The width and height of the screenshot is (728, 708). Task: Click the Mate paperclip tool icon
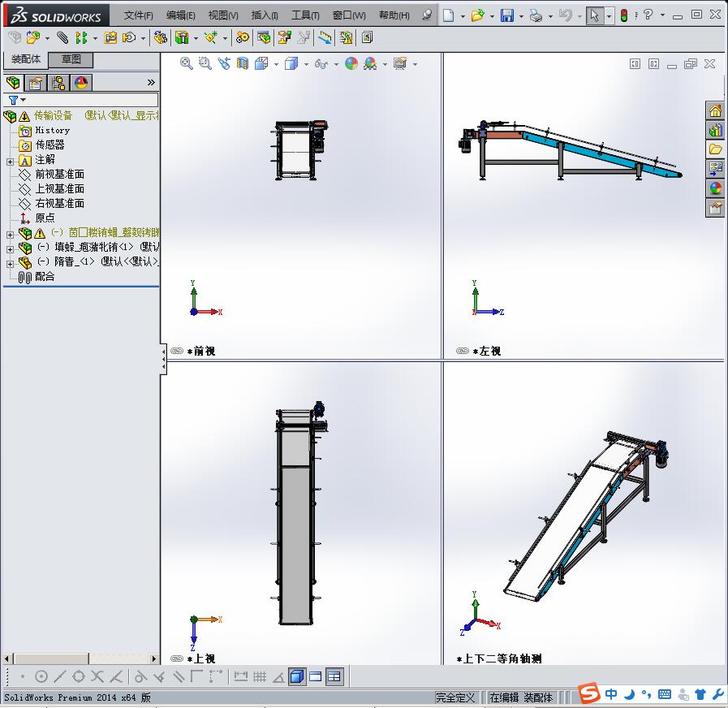62,37
